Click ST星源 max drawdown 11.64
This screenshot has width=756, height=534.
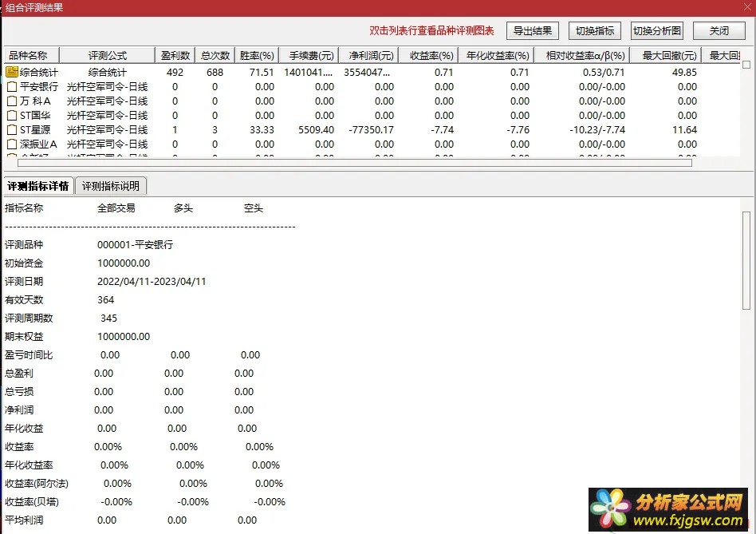(x=685, y=130)
